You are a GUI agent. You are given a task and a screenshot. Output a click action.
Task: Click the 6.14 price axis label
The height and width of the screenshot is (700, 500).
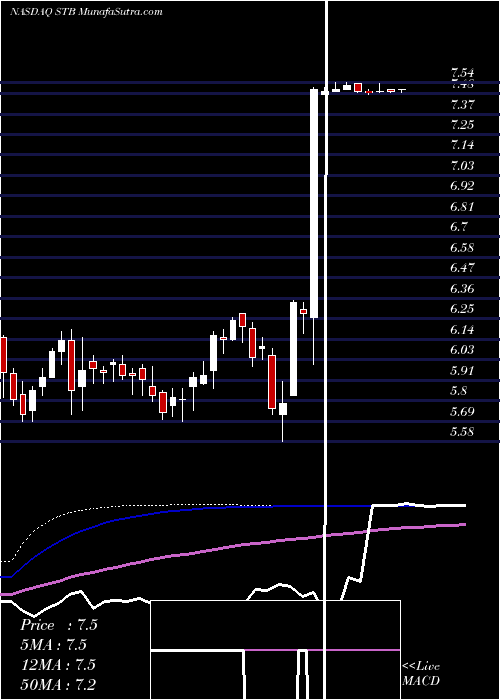(x=462, y=330)
